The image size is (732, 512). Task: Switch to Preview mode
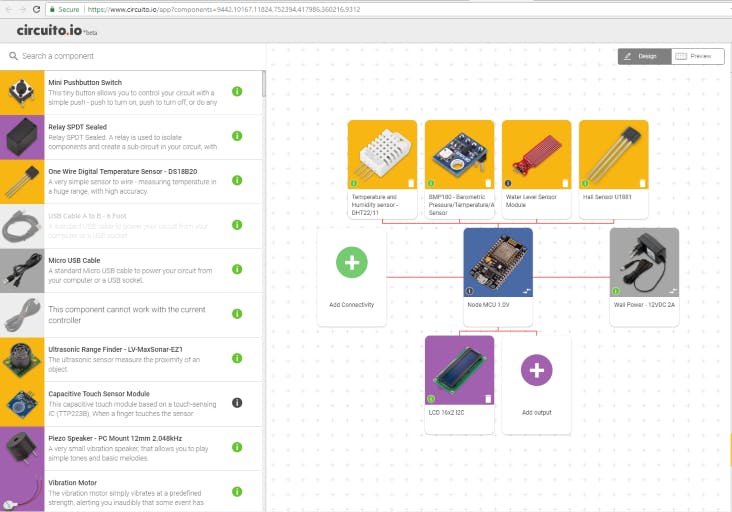694,56
